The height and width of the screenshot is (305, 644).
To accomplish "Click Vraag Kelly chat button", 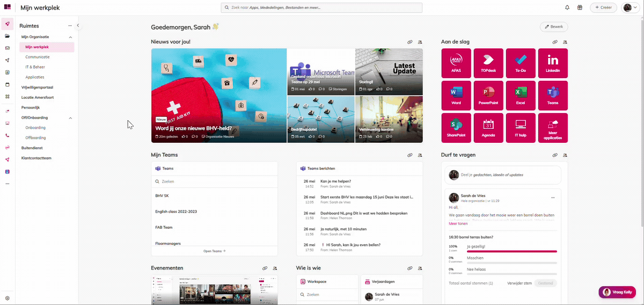I will tap(617, 292).
